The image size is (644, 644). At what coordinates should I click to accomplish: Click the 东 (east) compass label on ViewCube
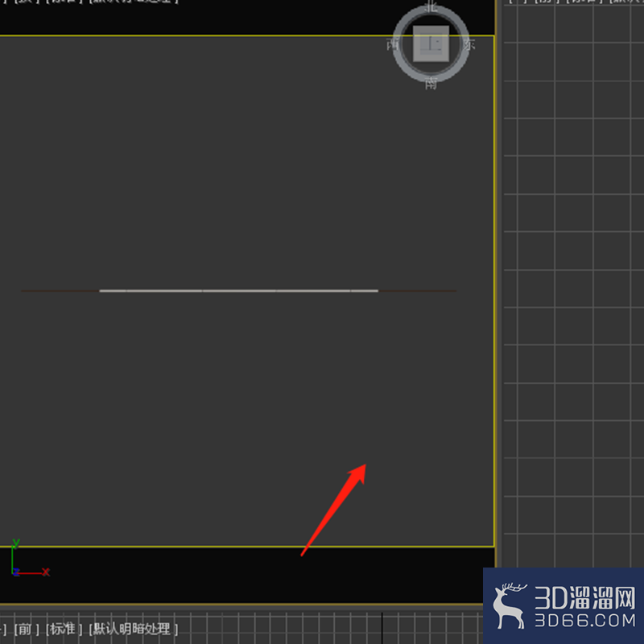(469, 44)
